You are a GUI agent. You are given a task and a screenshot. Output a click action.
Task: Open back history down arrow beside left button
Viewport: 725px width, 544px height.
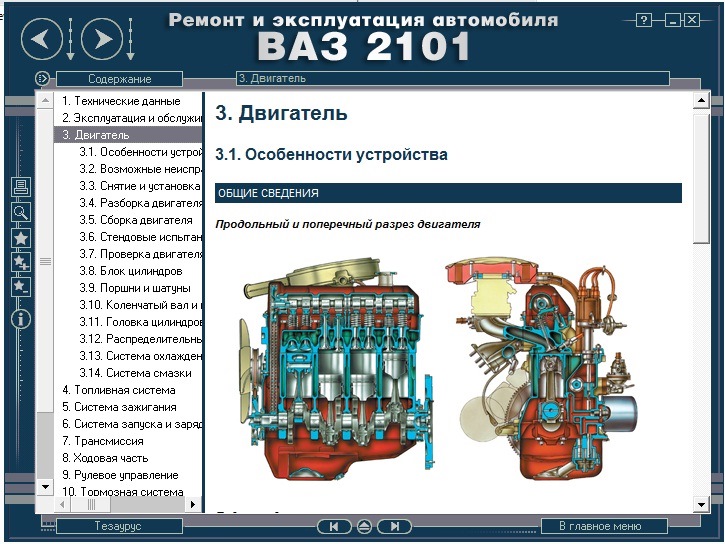point(70,39)
